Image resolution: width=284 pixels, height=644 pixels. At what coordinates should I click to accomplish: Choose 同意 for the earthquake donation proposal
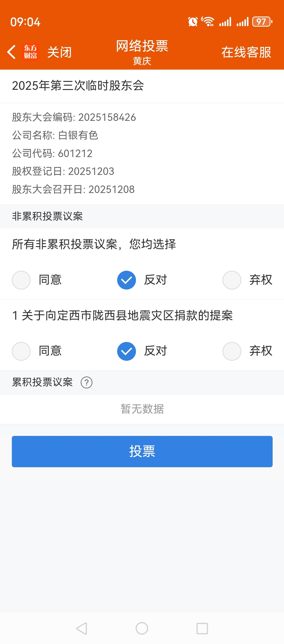(22, 351)
